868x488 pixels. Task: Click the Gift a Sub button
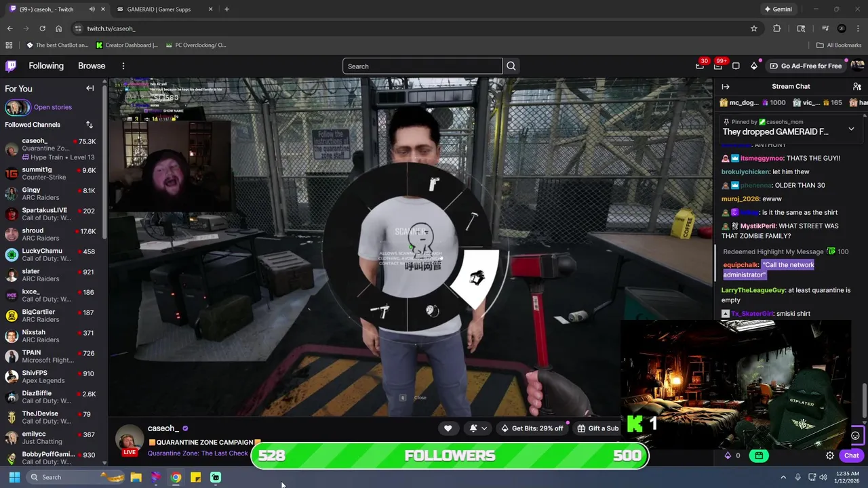[x=597, y=428]
